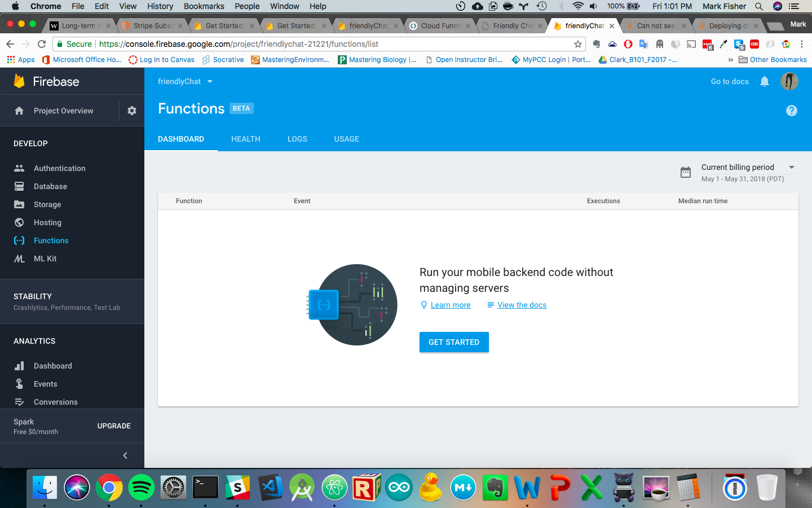812x508 pixels.
Task: Expand the Stability section
Action: click(x=72, y=301)
